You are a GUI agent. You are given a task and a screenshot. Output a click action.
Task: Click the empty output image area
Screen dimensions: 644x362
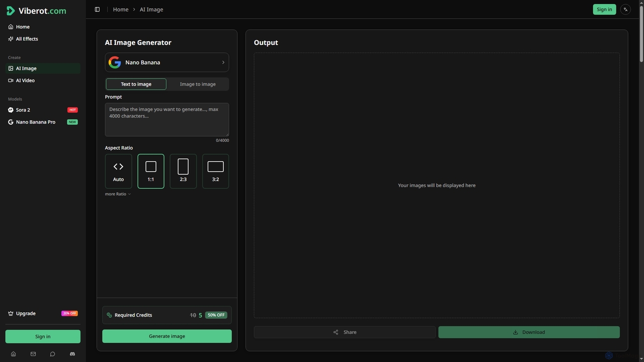tap(437, 186)
